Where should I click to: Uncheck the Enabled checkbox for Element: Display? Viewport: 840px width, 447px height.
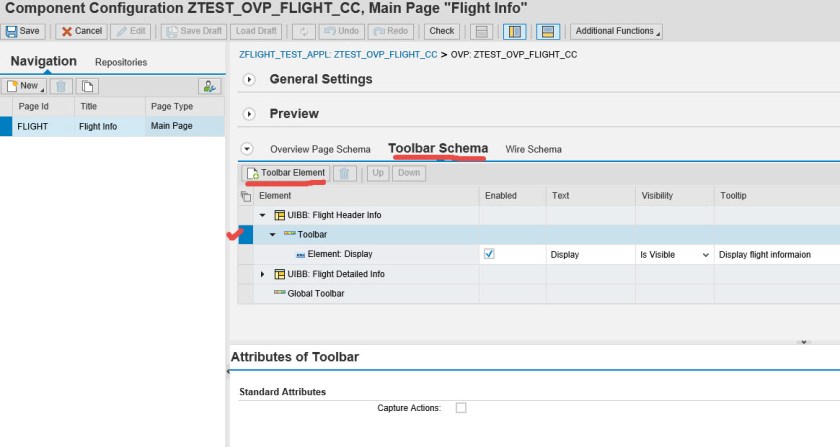coord(489,254)
